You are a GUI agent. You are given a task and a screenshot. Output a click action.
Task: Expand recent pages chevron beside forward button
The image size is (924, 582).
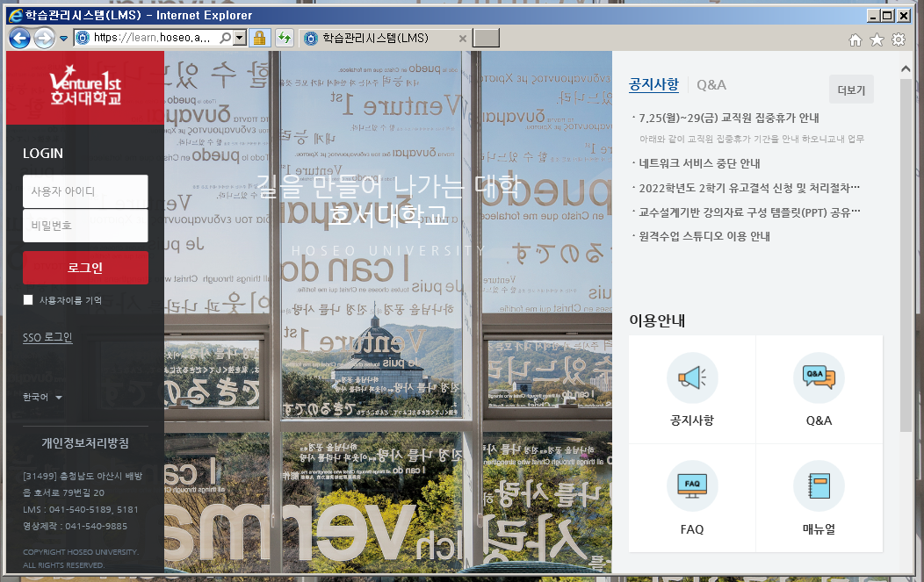pyautogui.click(x=62, y=39)
